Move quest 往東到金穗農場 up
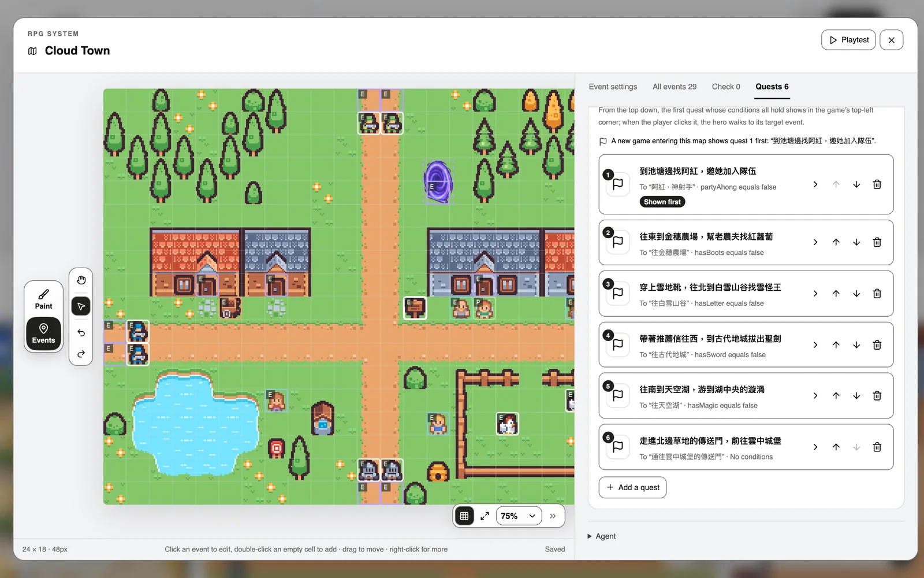 (836, 242)
